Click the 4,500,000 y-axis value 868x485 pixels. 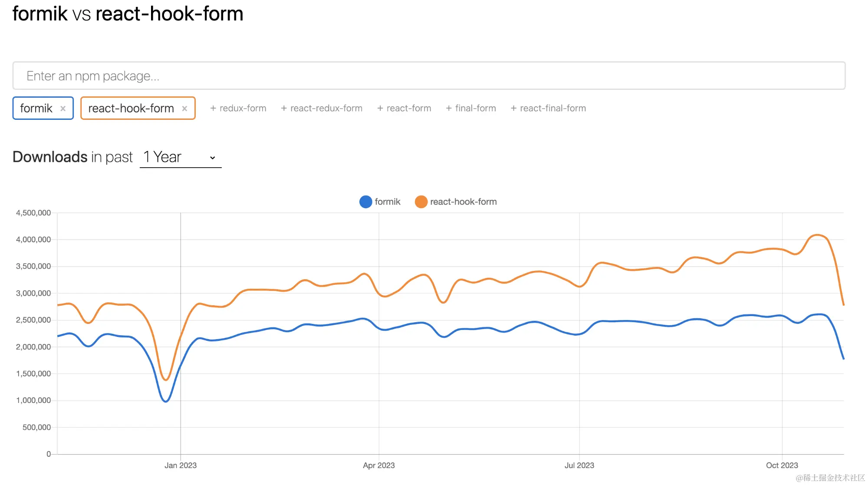33,213
